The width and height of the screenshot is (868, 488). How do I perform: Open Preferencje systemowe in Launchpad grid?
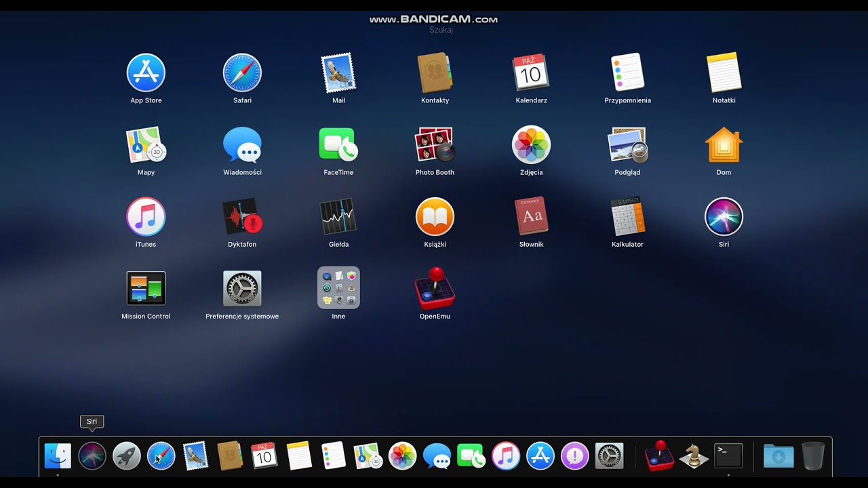point(242,289)
